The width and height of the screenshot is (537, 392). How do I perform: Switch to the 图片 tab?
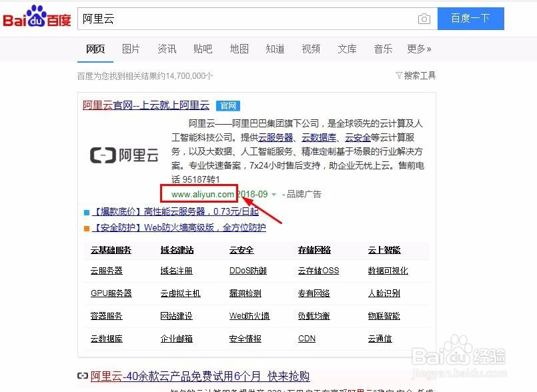point(131,49)
